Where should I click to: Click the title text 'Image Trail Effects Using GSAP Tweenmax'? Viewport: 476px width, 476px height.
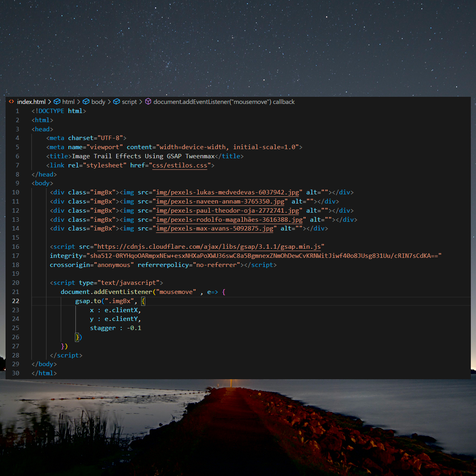click(143, 156)
